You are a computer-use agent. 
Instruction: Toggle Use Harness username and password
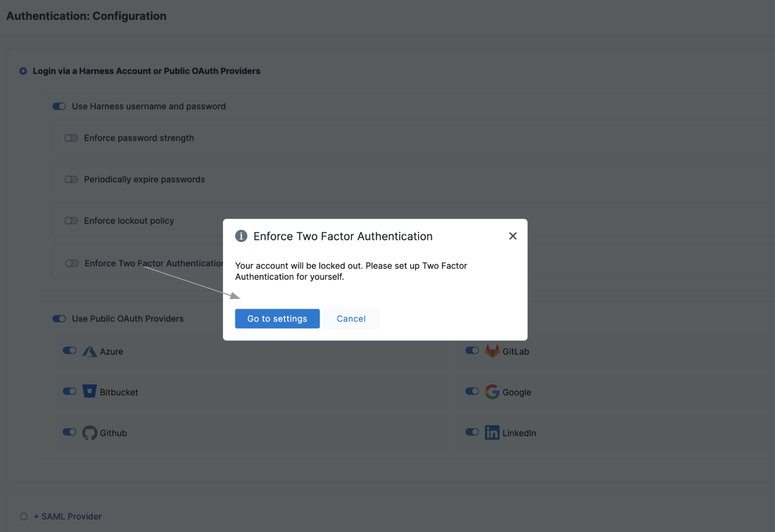(x=59, y=106)
